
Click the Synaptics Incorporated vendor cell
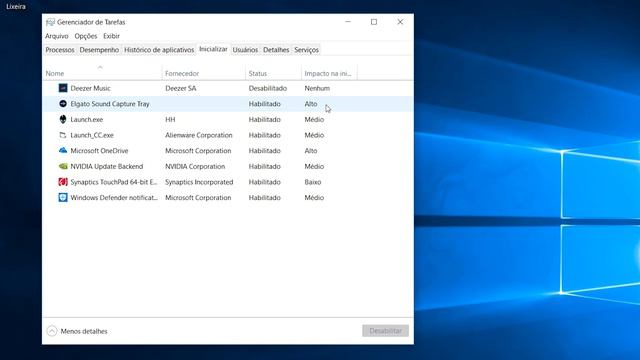point(199,182)
